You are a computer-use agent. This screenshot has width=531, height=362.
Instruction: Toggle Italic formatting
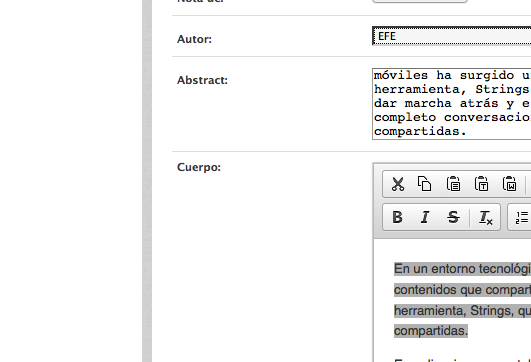(425, 217)
